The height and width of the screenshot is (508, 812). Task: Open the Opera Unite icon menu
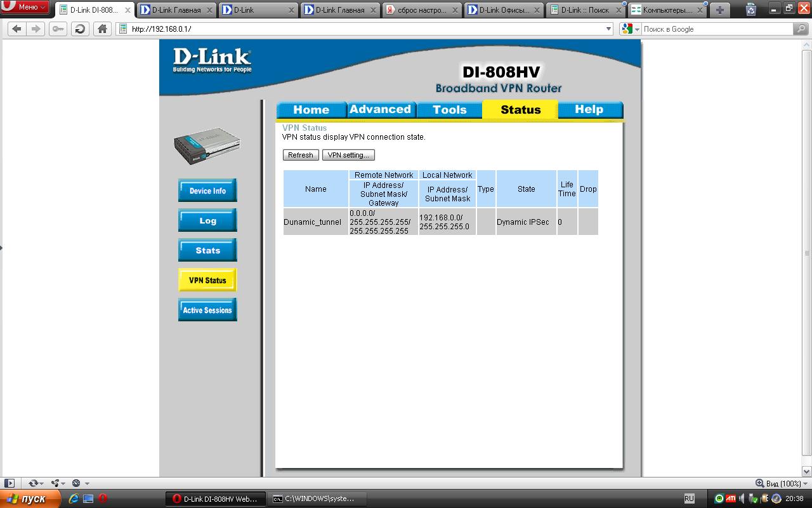coord(58,483)
